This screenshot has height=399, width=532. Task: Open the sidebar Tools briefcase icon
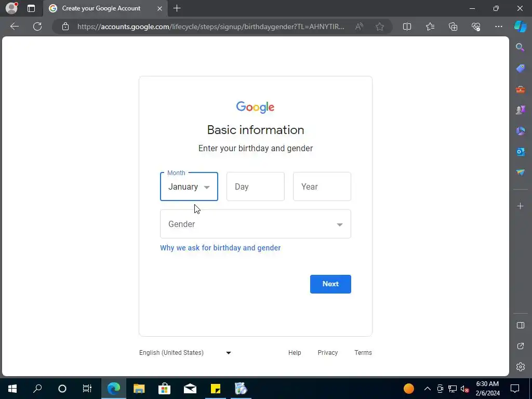520,89
